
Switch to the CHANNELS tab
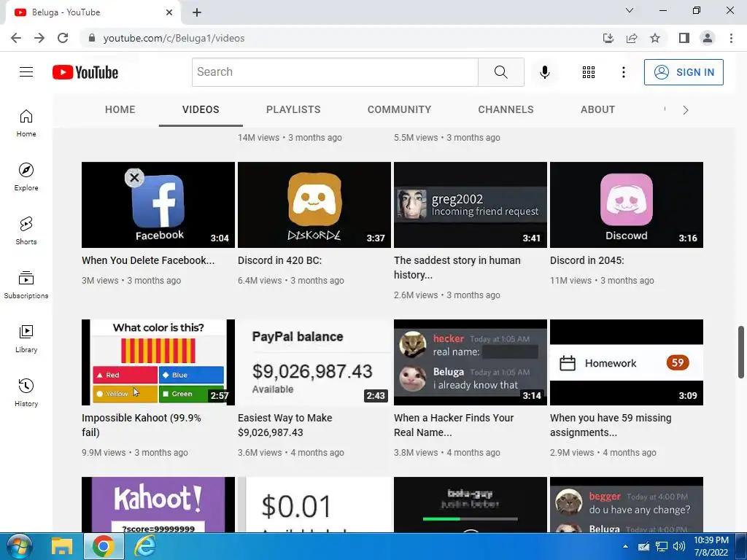tap(506, 109)
